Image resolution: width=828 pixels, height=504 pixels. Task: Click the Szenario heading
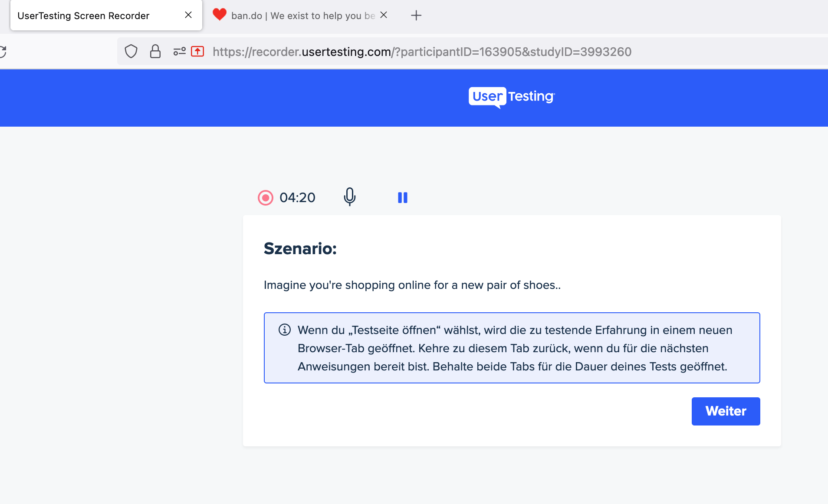click(x=300, y=249)
